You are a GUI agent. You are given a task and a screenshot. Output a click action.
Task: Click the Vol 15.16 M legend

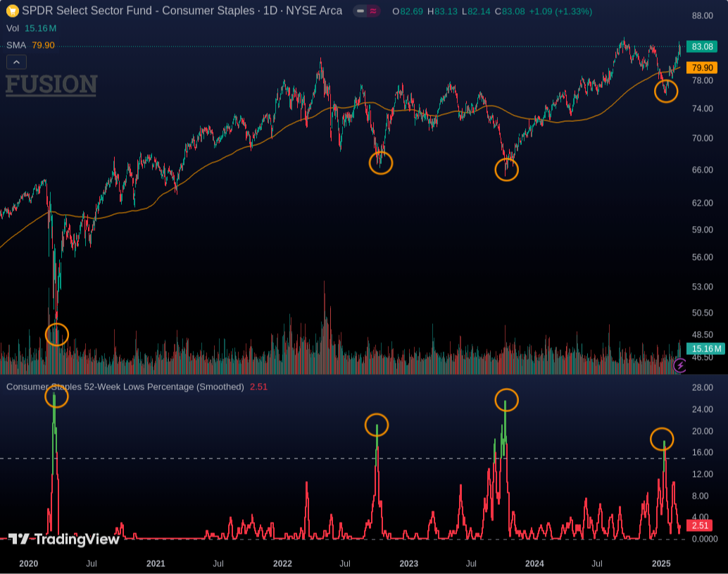[31, 28]
